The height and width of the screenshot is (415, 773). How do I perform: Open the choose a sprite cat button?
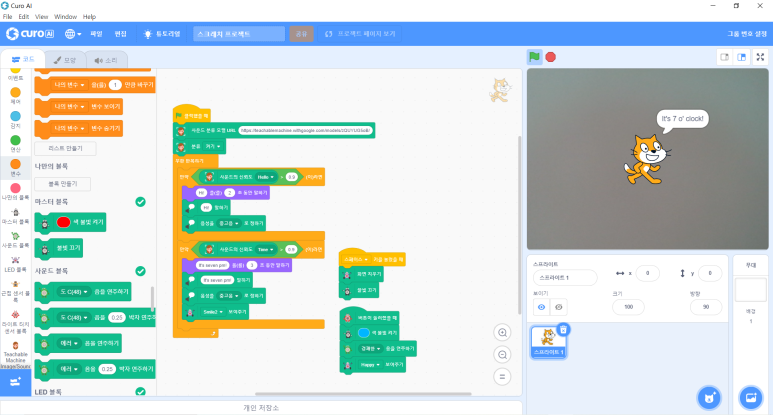709,397
